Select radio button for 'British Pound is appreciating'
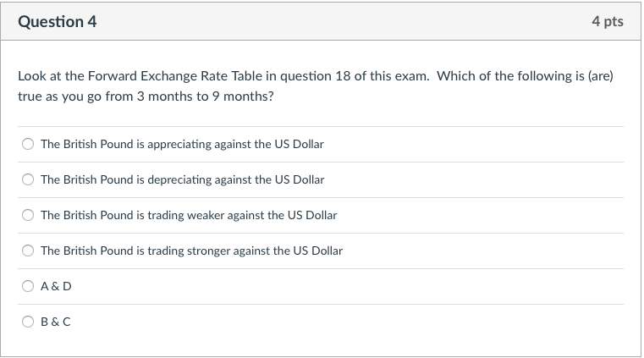Image resolution: width=644 pixels, height=358 pixels. (28, 145)
